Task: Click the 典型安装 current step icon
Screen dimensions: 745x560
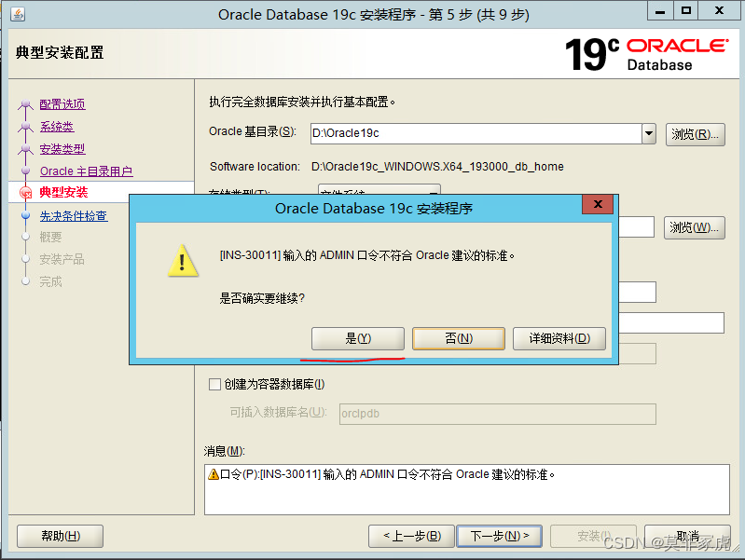Action: (x=26, y=192)
